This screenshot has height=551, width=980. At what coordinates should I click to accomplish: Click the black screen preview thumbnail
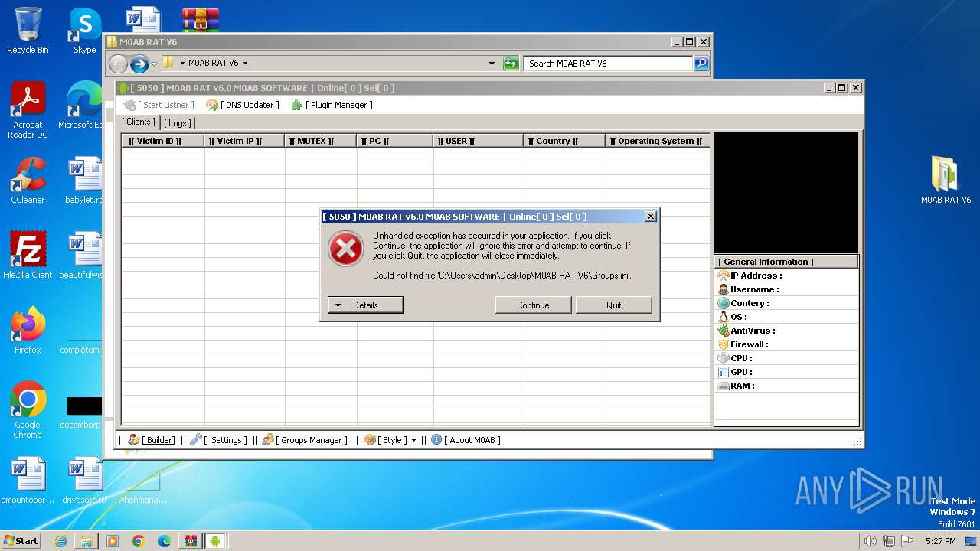(x=786, y=192)
